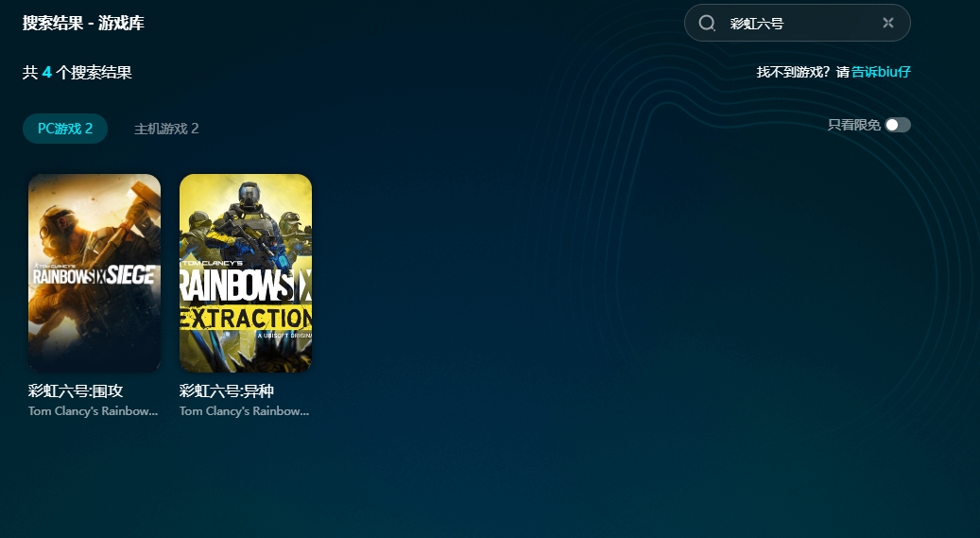Focus the search field containing 彩虹六号

[798, 23]
